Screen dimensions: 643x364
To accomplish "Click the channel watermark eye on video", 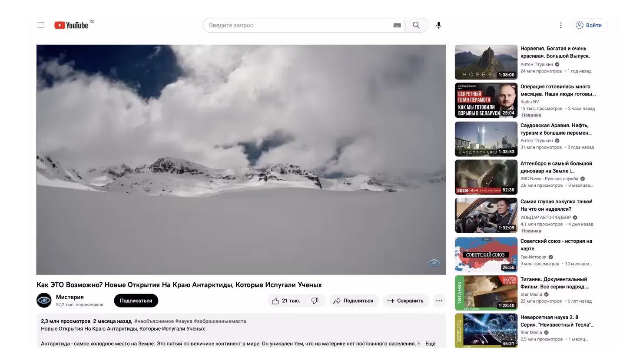I will (x=434, y=262).
